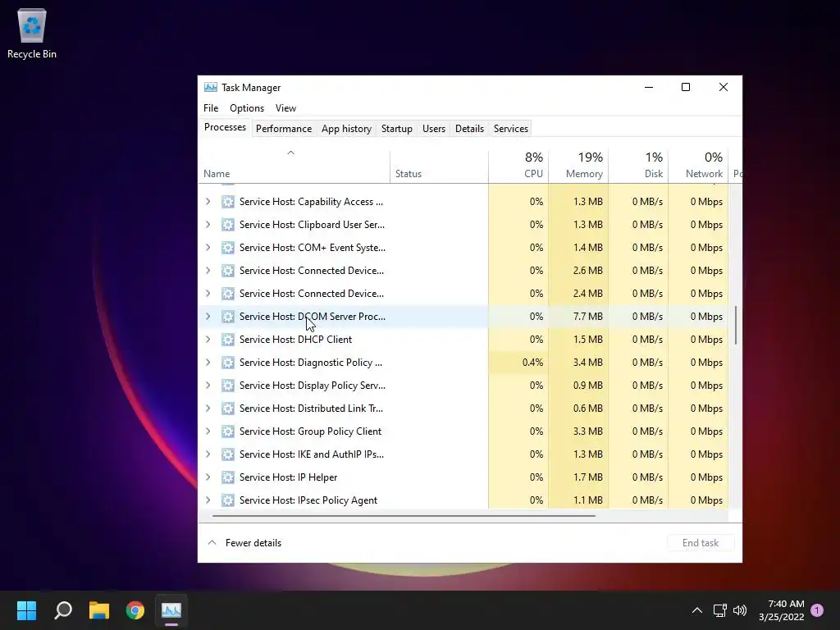Sort by the CPU column header
840x630 pixels.
point(518,164)
